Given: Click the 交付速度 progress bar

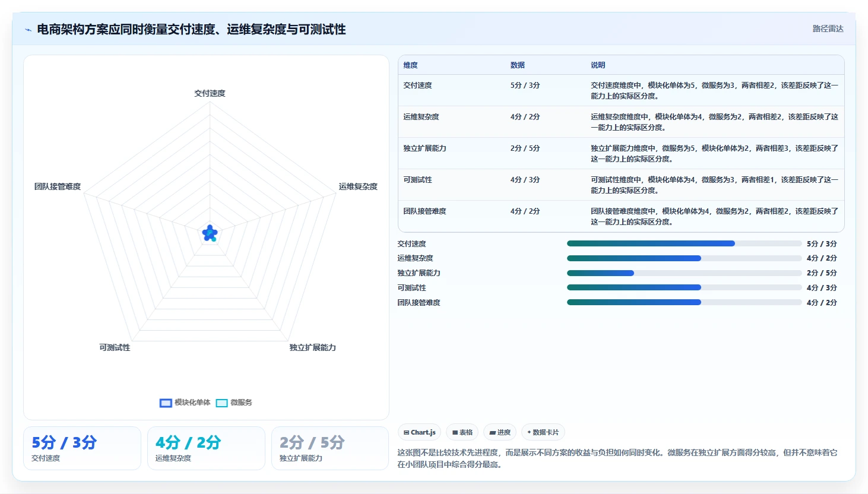Looking at the screenshot, I should click(684, 243).
